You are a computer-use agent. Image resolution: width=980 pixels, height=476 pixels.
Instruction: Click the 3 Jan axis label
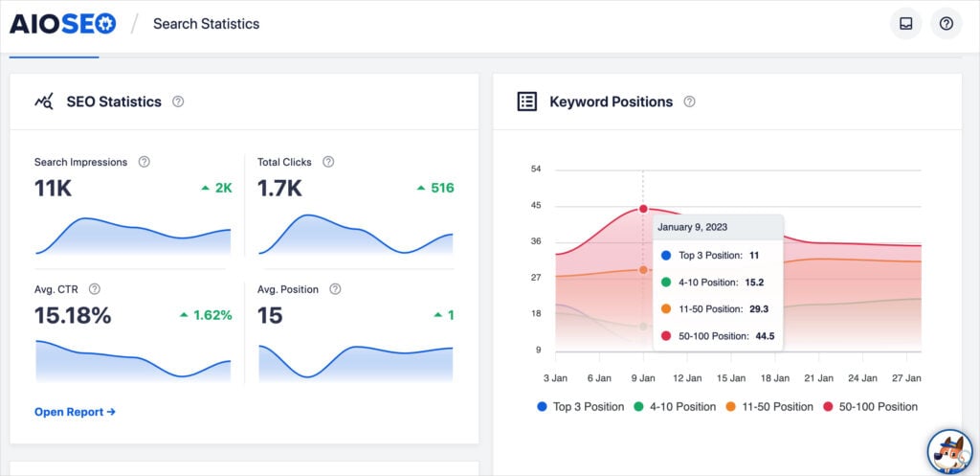pyautogui.click(x=556, y=378)
